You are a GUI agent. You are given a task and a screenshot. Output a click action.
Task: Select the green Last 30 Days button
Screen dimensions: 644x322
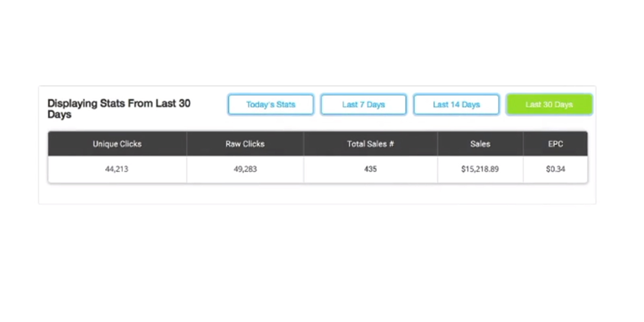[x=549, y=105]
